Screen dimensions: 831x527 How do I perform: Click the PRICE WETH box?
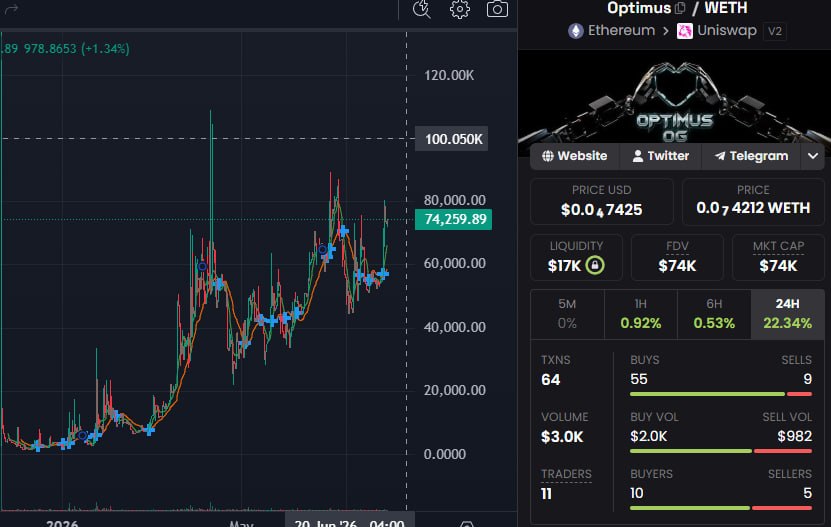pyautogui.click(x=753, y=201)
